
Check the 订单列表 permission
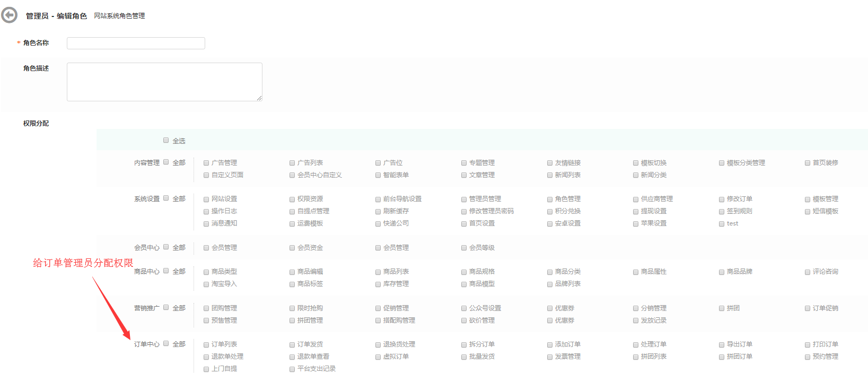(206, 345)
